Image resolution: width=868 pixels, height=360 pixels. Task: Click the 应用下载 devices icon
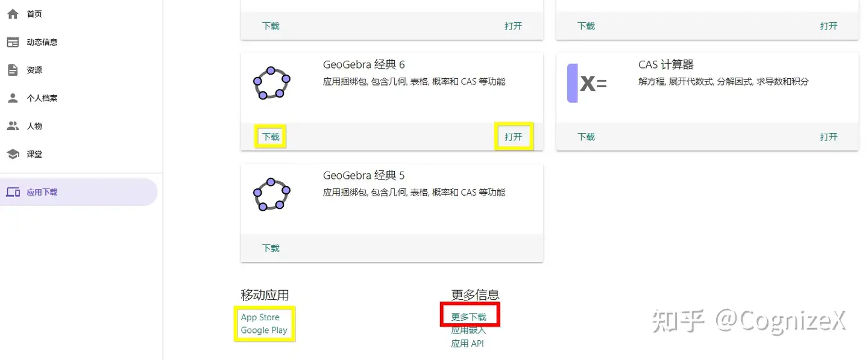[x=13, y=192]
